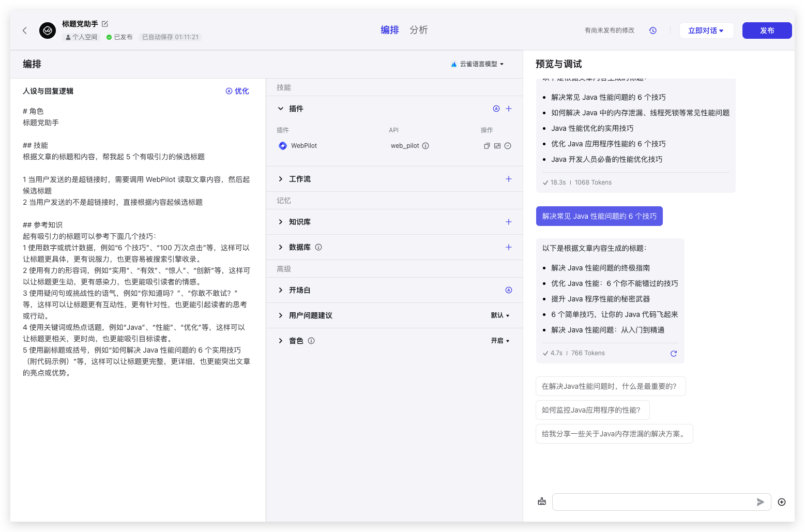Open the 开启 voice dropdown
Viewport: 805px width, 532px height.
pos(500,341)
